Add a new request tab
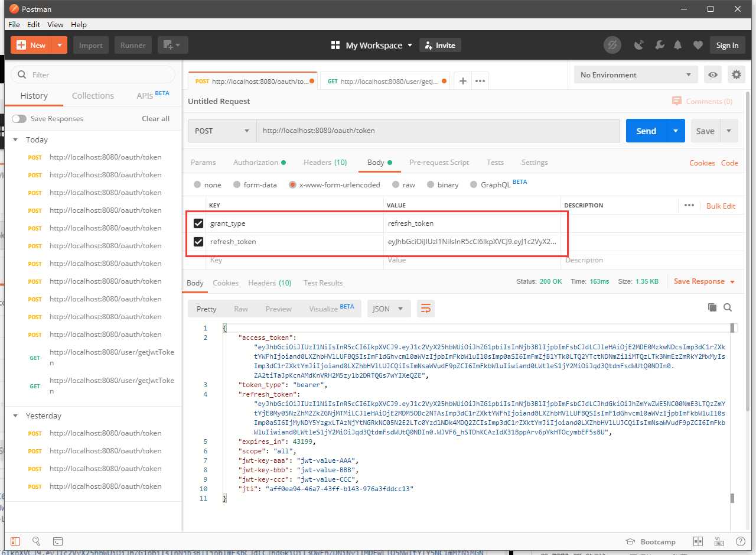 coord(463,81)
